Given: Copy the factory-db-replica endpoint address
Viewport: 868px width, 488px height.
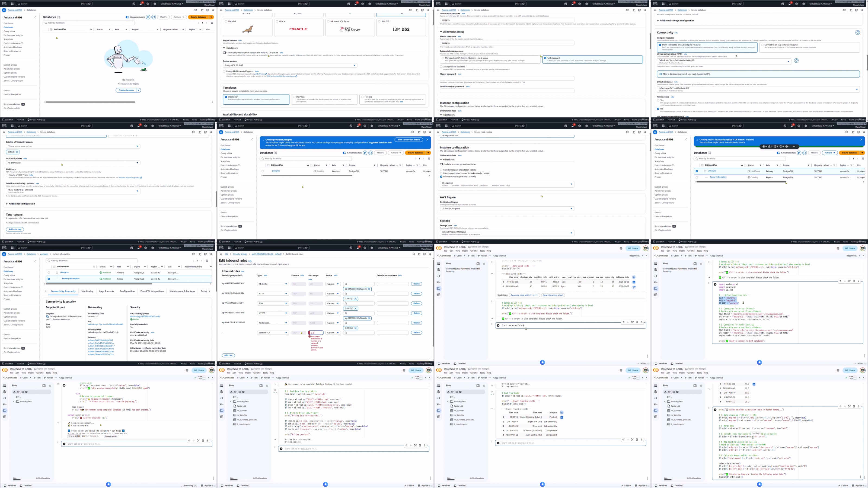Looking at the screenshot, I should pos(47,317).
